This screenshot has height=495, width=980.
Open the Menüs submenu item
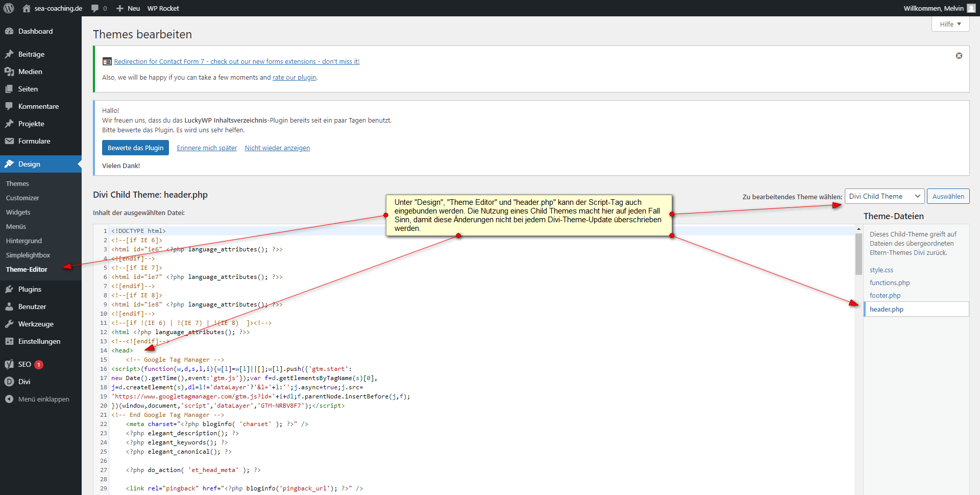16,226
